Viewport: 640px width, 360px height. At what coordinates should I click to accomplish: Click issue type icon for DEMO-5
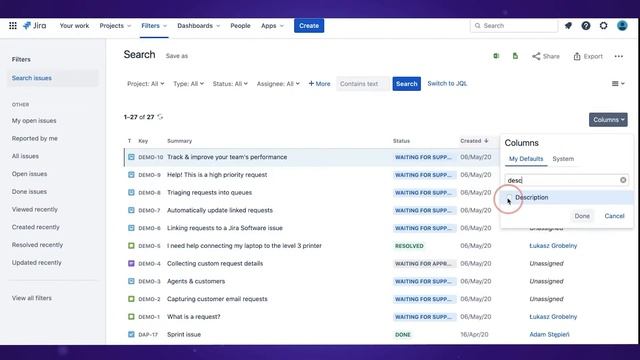point(131,246)
